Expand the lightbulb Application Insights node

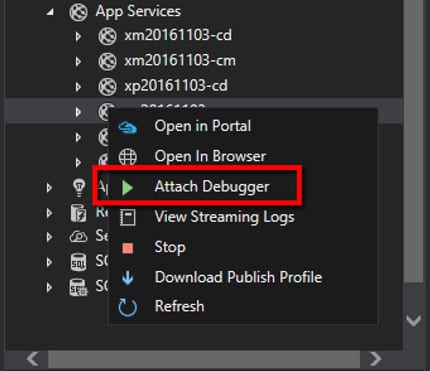49,188
